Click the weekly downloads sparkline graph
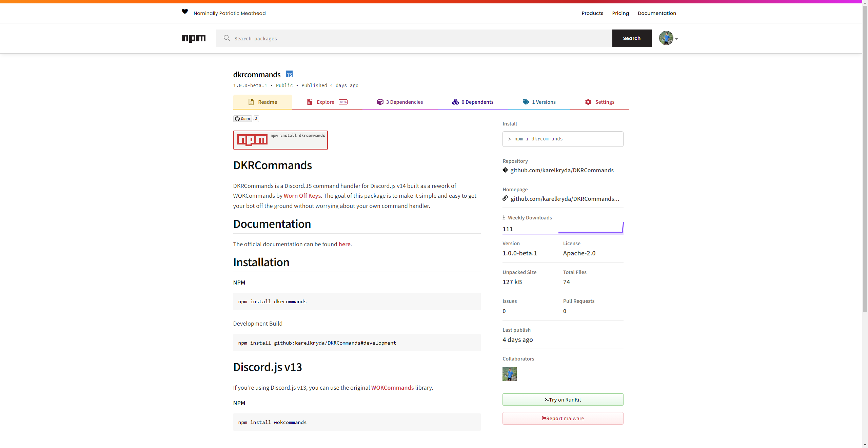The width and height of the screenshot is (868, 448). click(591, 228)
